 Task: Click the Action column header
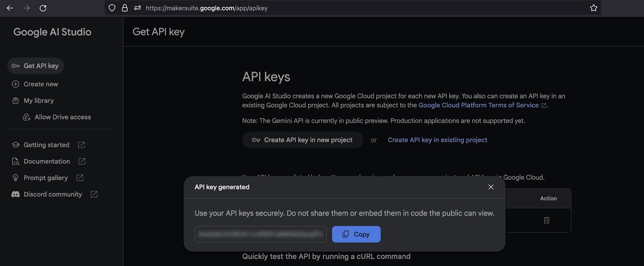tap(549, 198)
